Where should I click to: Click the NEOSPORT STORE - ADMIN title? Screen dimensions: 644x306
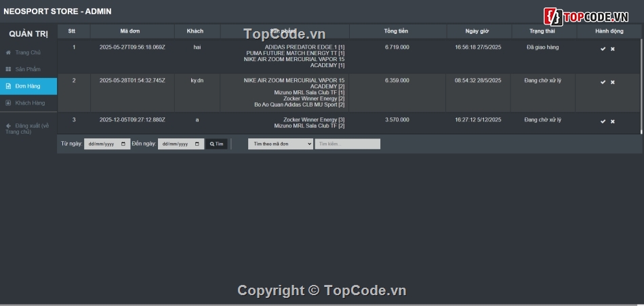point(58,12)
